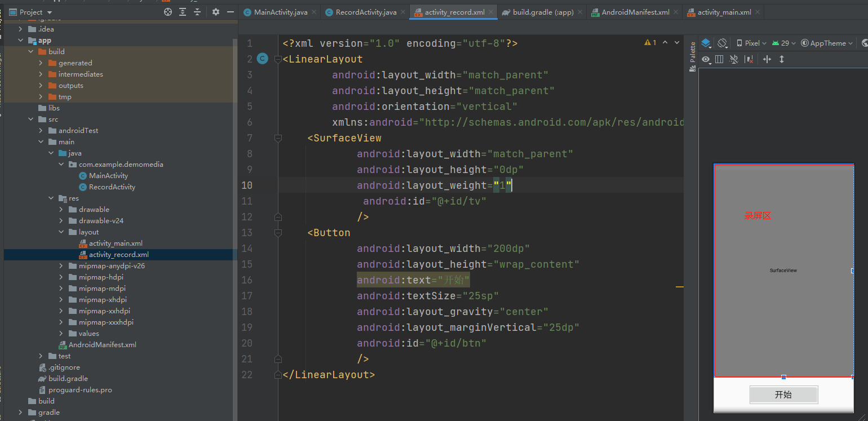Image resolution: width=868 pixels, height=421 pixels.
Task: Expand the test folder
Action: point(41,356)
